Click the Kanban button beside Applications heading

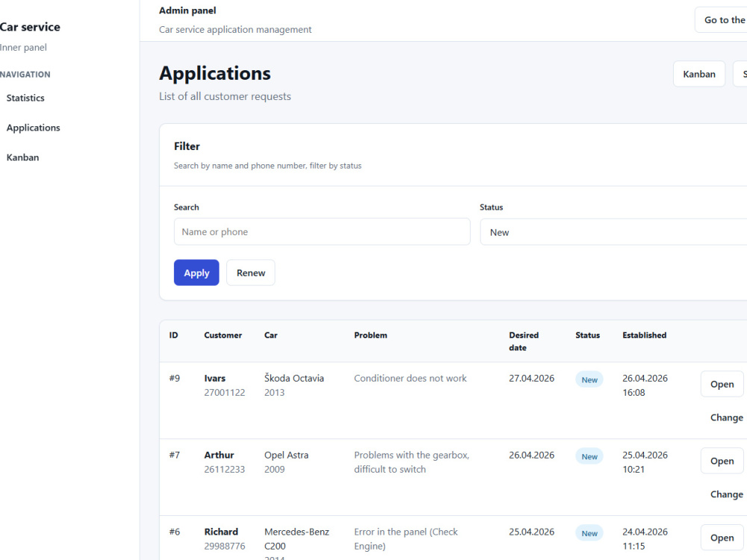pos(699,74)
